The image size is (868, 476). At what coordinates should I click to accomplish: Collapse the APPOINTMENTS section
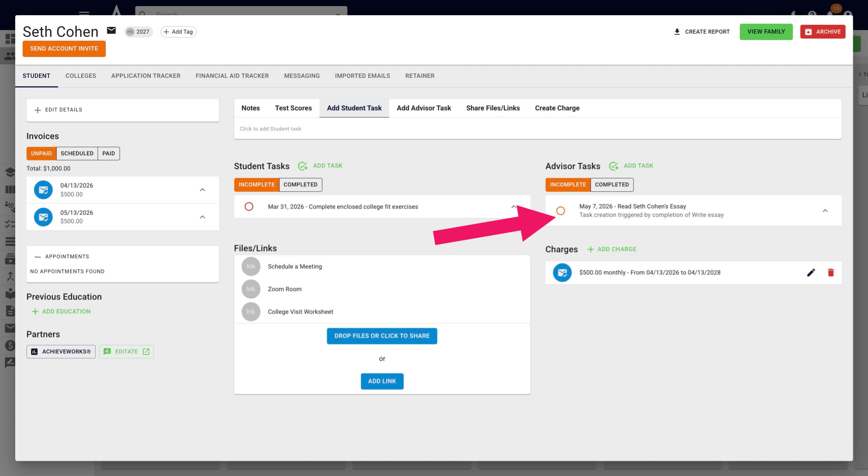pos(38,257)
